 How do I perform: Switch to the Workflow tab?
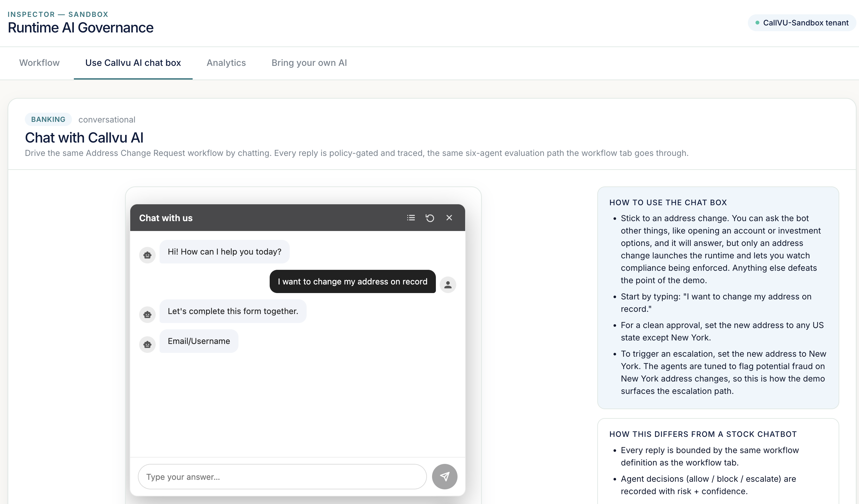pyautogui.click(x=39, y=63)
